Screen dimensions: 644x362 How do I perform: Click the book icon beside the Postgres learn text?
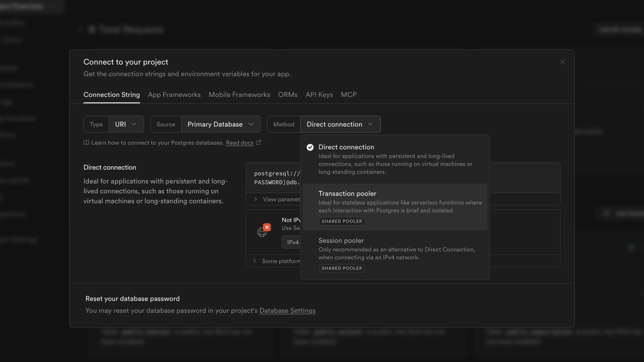point(86,142)
